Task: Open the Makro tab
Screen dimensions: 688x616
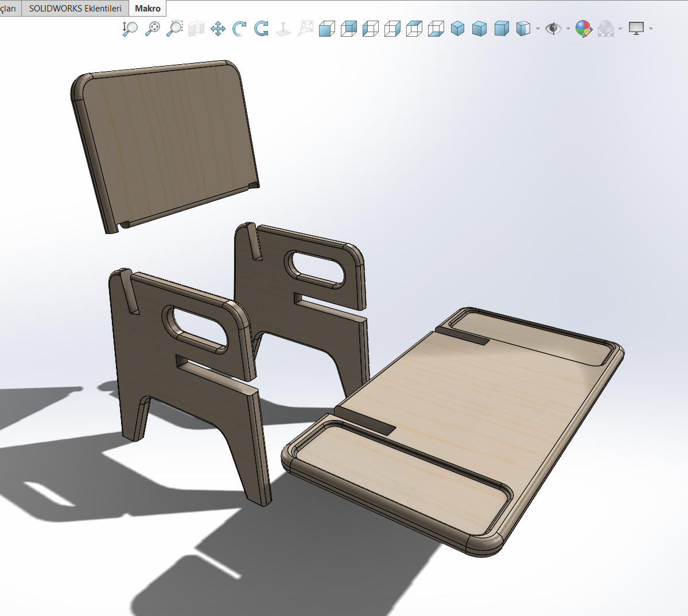Action: 148,9
